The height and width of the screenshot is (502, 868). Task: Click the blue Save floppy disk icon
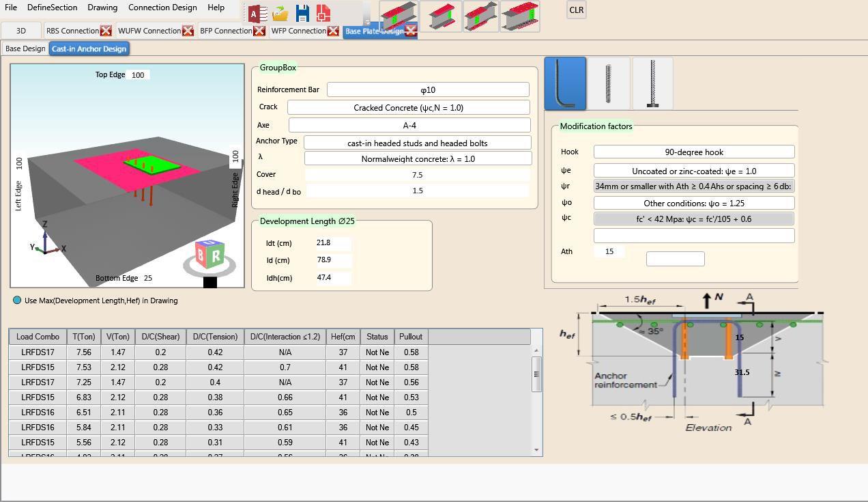tap(302, 14)
